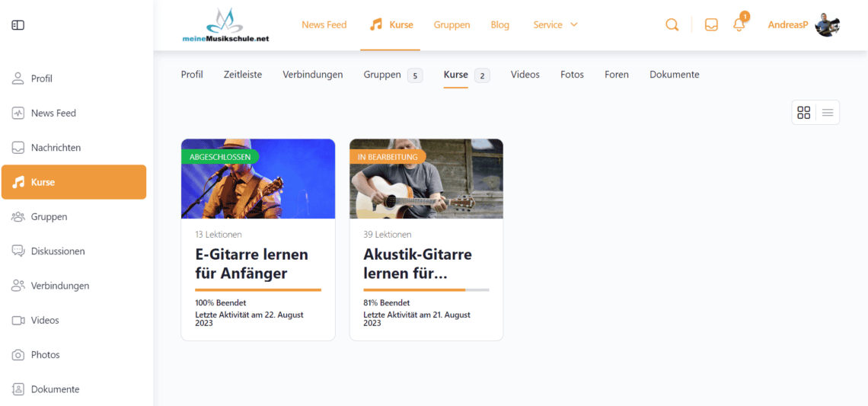Click the Diskussionen chat bubble icon
Screen dimensions: 868x406
coord(18,251)
